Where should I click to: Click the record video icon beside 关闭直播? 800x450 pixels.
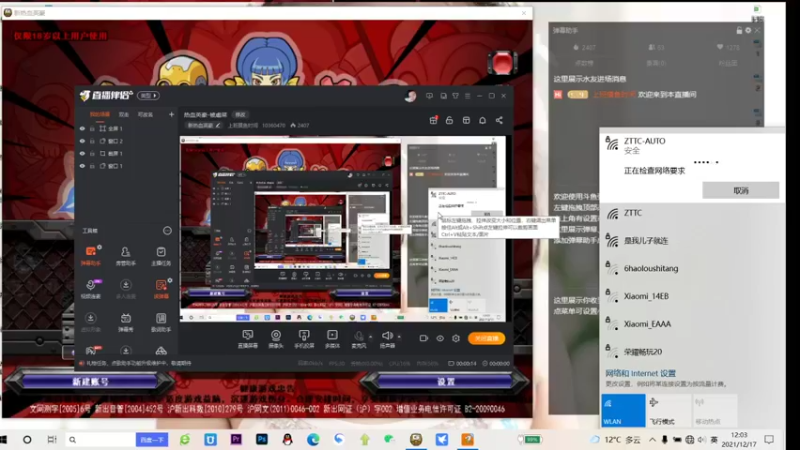pos(423,338)
